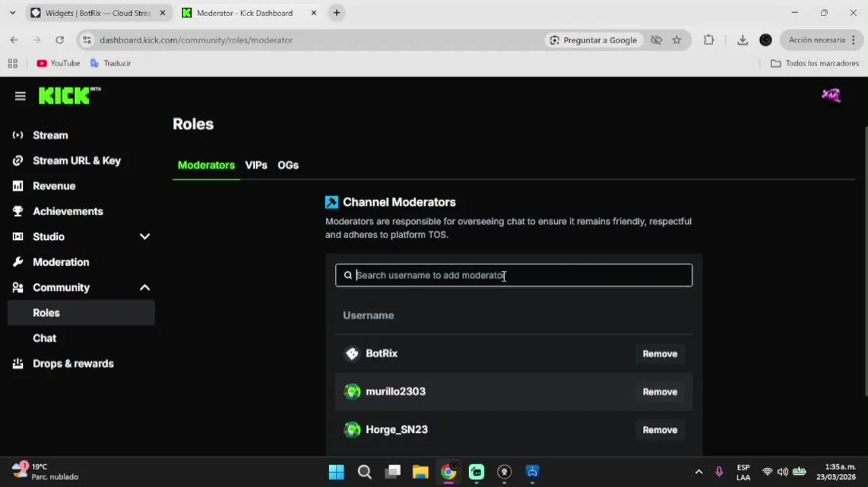Switch to the OGs tab
Image resolution: width=868 pixels, height=487 pixels.
click(x=288, y=165)
